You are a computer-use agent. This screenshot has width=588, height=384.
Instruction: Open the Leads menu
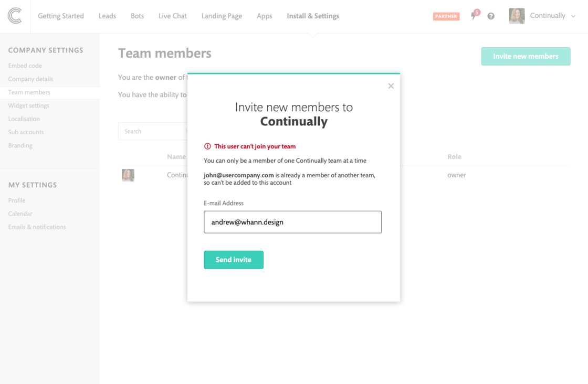[x=107, y=16]
